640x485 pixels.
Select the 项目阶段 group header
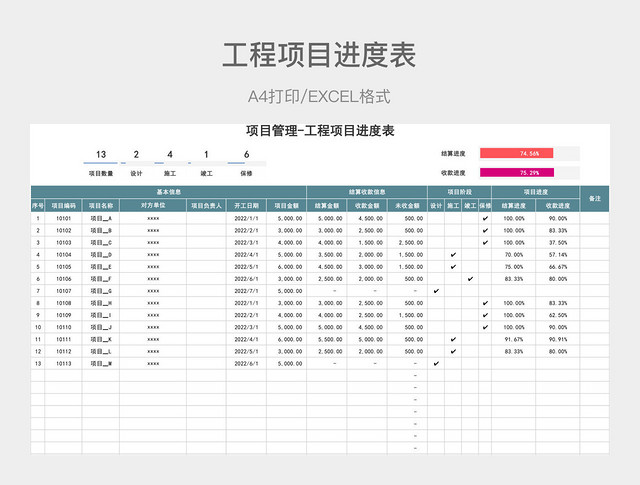click(x=460, y=192)
